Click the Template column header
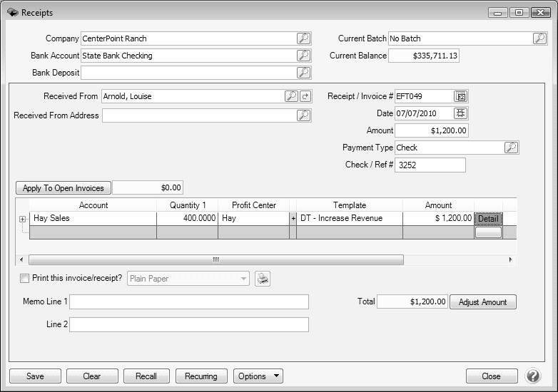The width and height of the screenshot is (558, 392). [350, 205]
